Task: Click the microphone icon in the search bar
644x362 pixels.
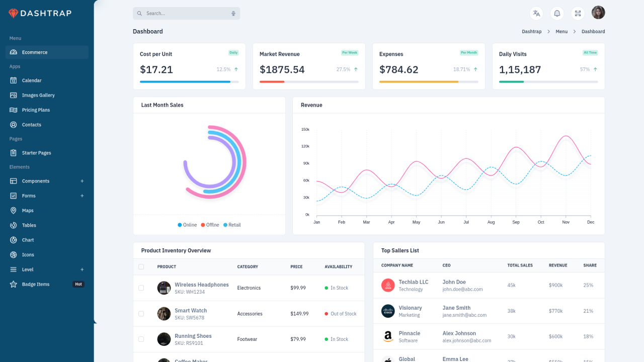Action: 233,13
